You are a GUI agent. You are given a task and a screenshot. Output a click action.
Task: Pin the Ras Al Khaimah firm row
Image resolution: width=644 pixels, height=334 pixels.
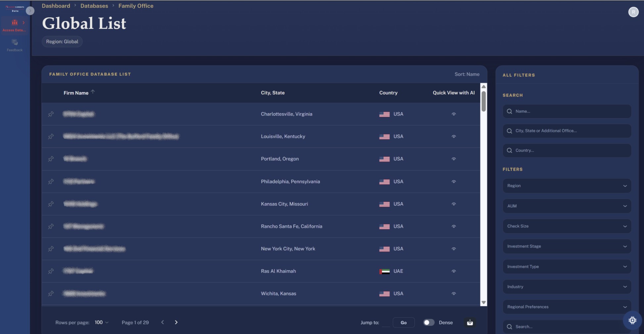(x=51, y=271)
